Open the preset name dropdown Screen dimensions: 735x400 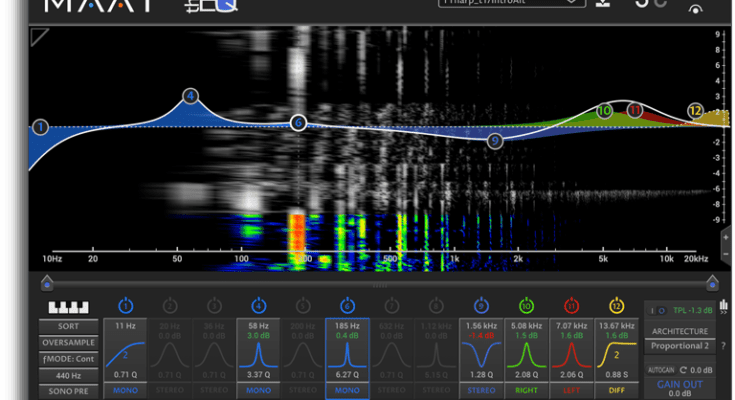pyautogui.click(x=511, y=4)
